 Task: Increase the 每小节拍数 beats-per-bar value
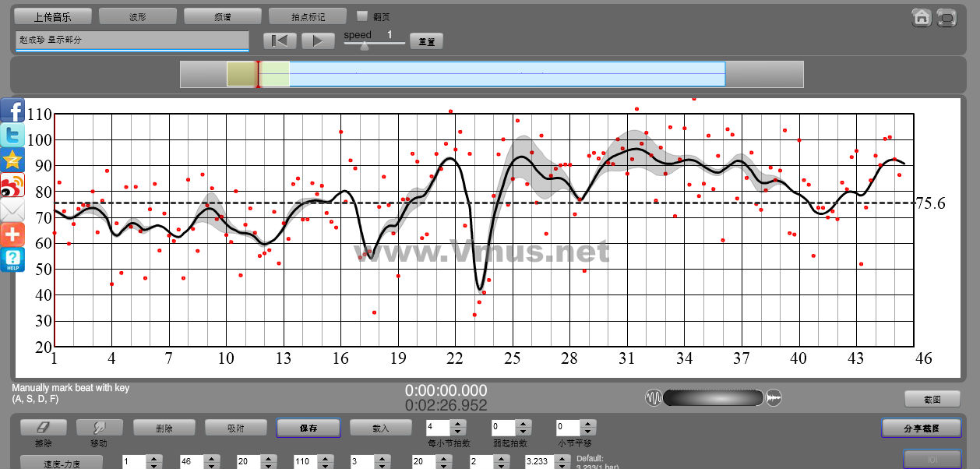458,423
